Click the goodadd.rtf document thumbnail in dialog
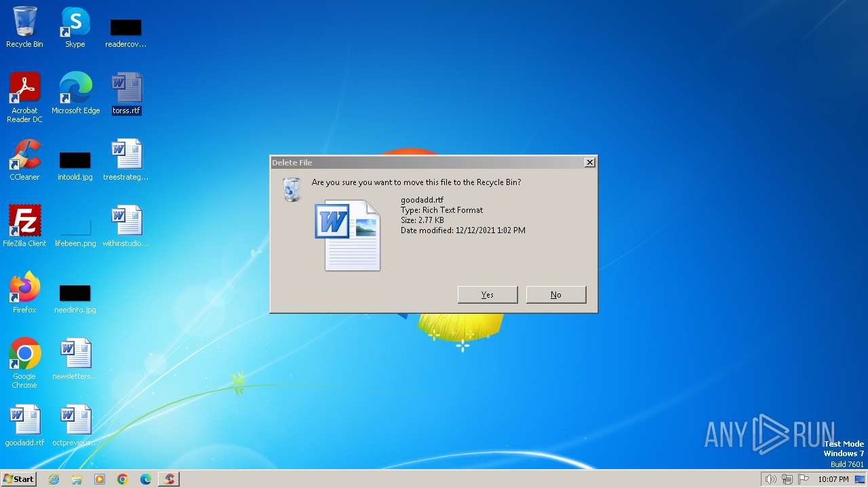This screenshot has height=488, width=868. point(348,235)
